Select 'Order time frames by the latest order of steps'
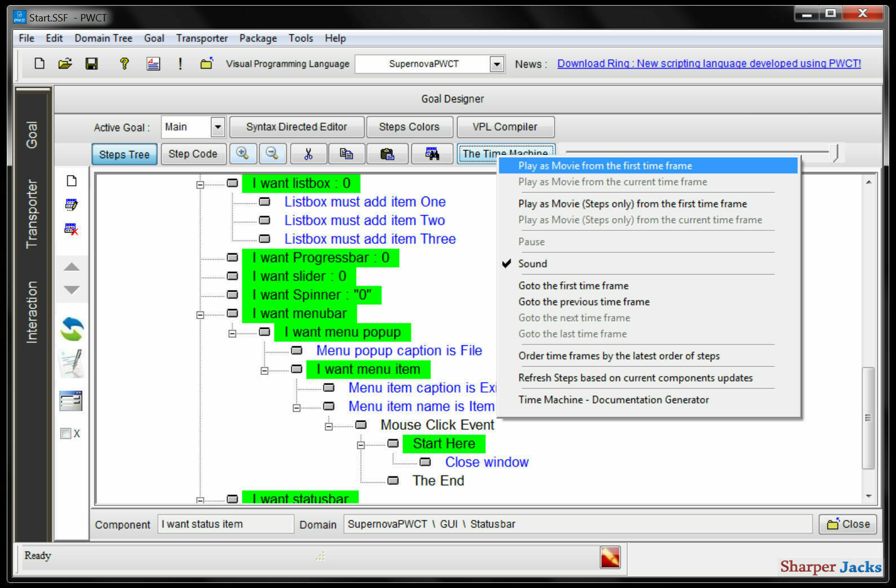Screen dimensions: 896x588 [619, 356]
